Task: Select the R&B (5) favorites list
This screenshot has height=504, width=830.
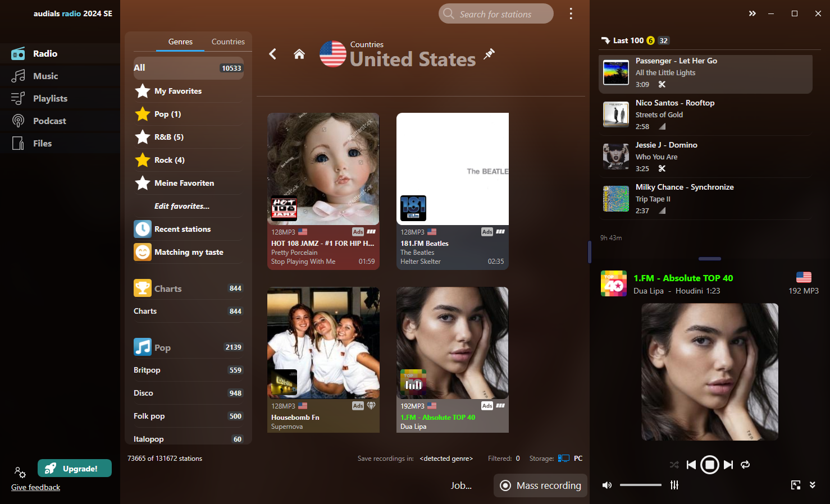Action: (x=188, y=137)
